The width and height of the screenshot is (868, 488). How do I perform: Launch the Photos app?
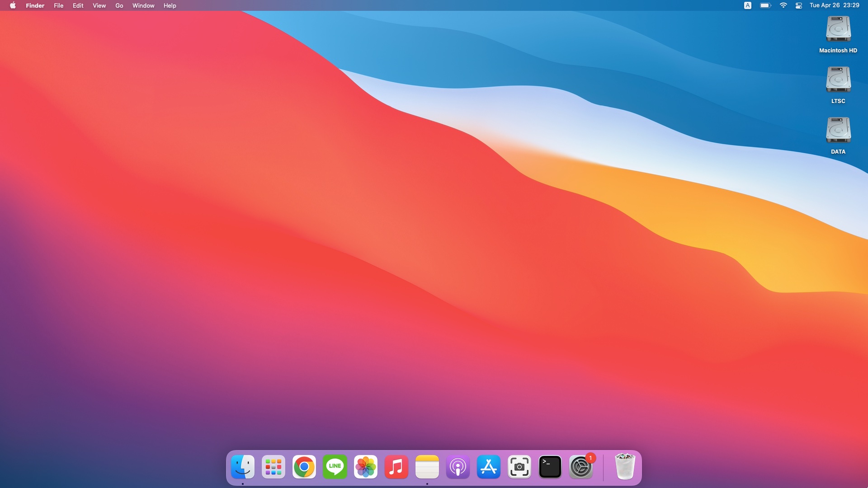366,467
